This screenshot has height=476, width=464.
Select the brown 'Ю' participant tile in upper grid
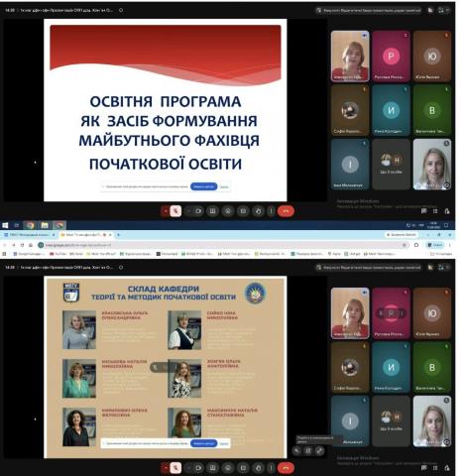click(432, 56)
